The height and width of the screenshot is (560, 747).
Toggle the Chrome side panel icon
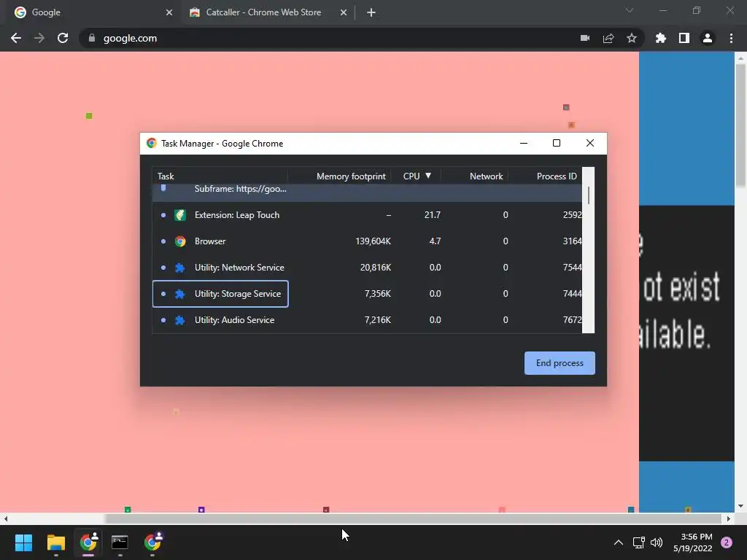tap(684, 38)
